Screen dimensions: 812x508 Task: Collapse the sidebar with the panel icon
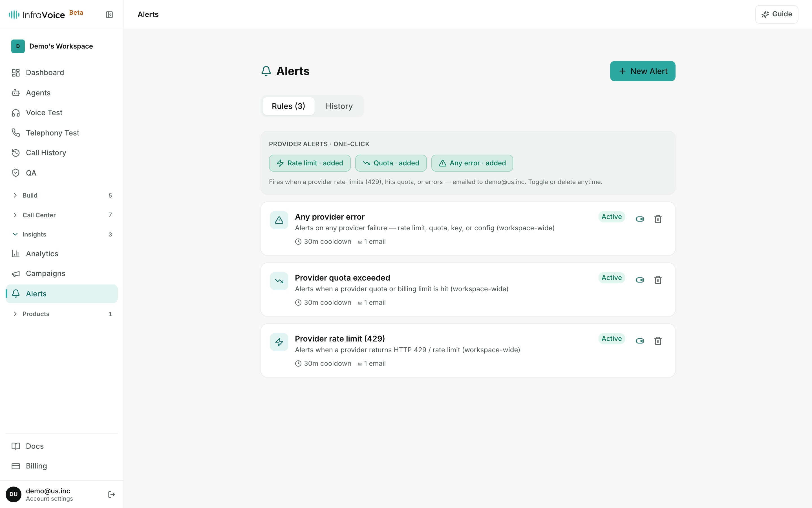point(109,14)
